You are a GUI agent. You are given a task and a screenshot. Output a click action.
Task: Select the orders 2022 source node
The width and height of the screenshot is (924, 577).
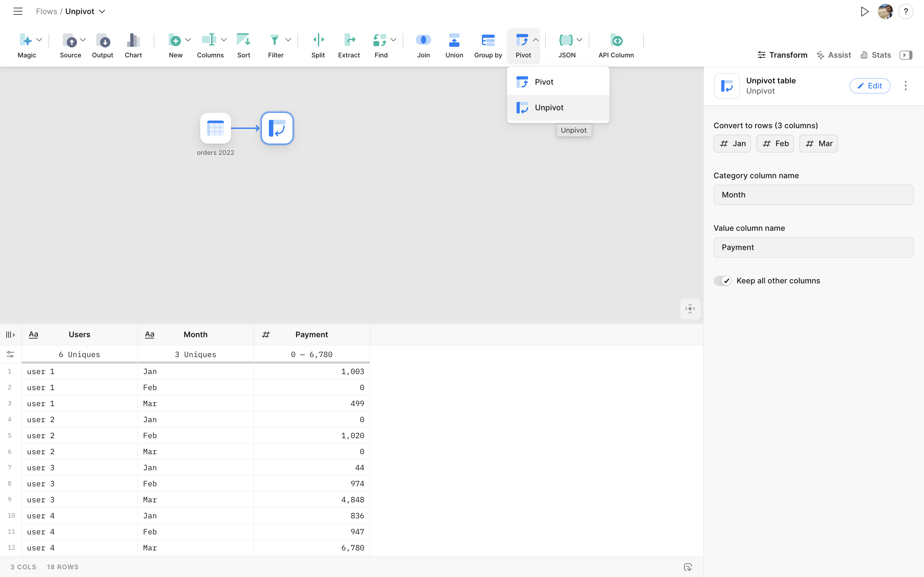coord(215,128)
